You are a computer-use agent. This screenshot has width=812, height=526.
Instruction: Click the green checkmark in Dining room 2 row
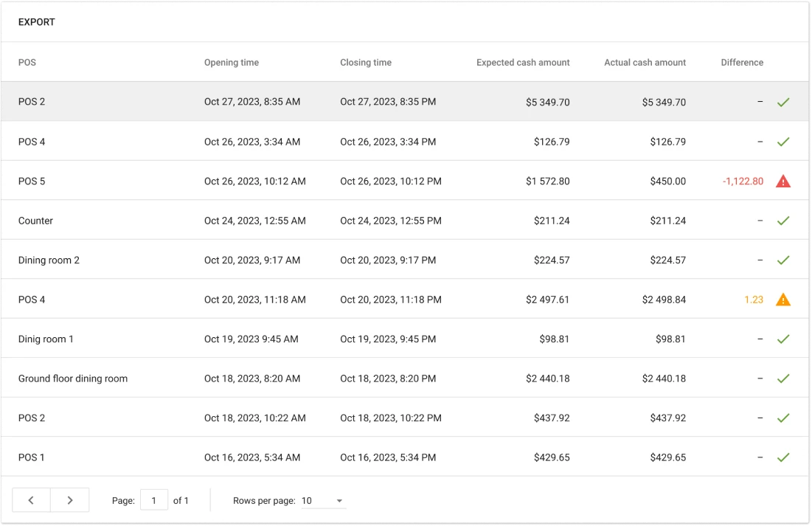[x=782, y=260]
